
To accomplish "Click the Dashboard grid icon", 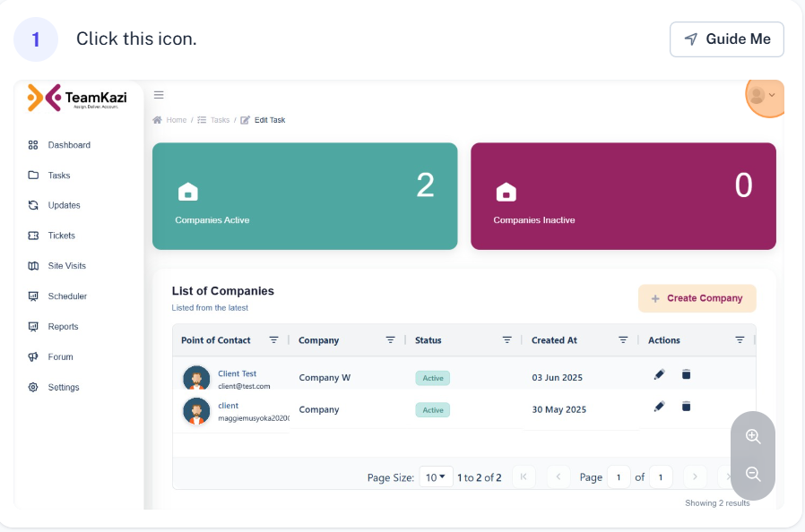I will point(33,145).
